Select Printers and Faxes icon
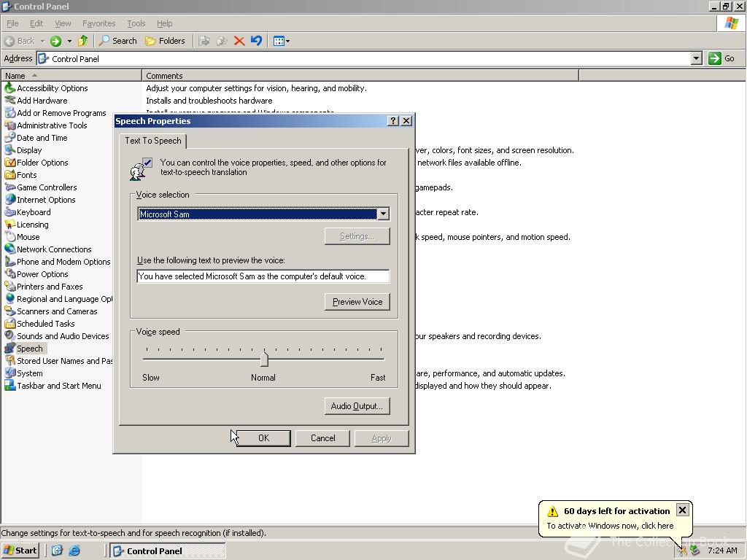The image size is (747, 560). click(10, 286)
